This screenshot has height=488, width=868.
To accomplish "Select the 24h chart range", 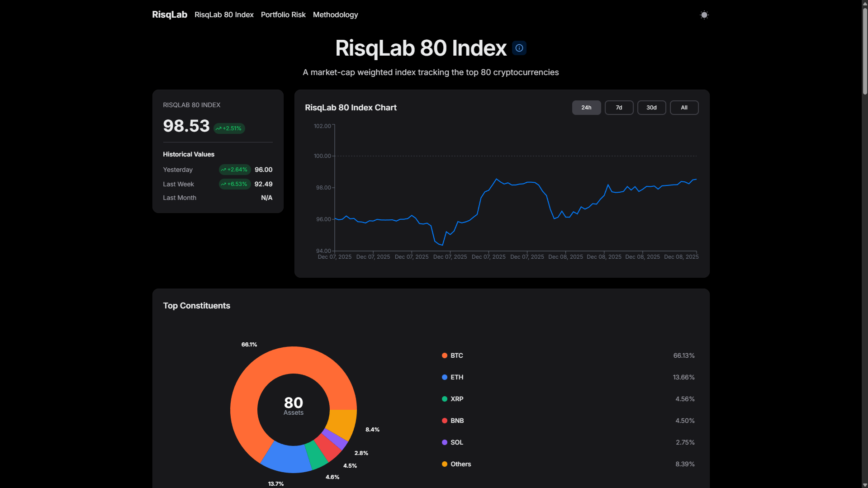I will (586, 108).
